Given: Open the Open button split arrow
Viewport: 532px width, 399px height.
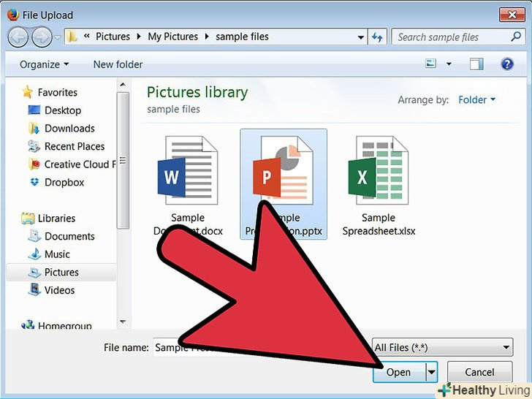Looking at the screenshot, I should [x=432, y=372].
